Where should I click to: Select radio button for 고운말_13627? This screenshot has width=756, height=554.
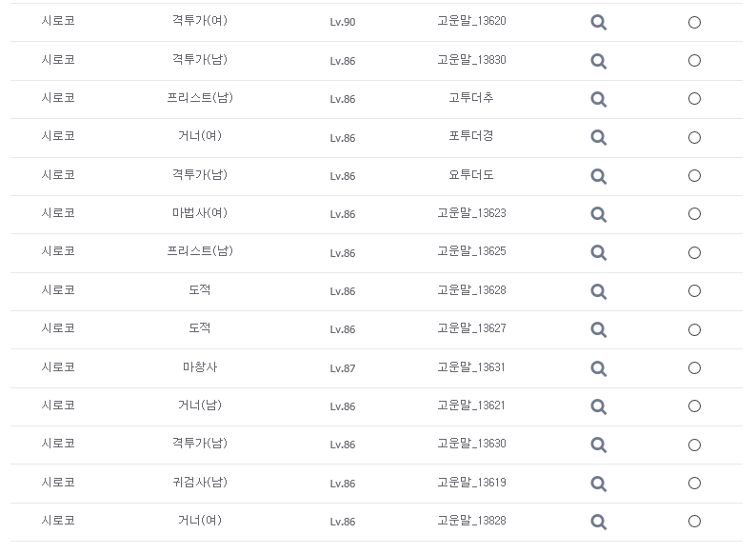point(694,329)
